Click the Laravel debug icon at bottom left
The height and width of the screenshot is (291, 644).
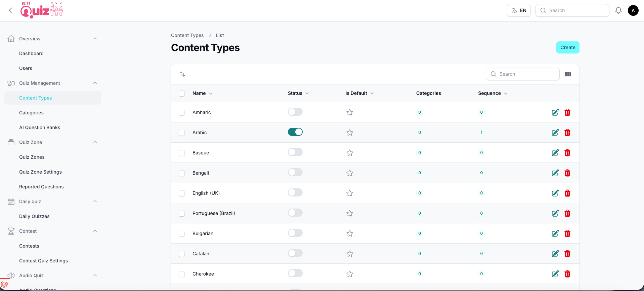point(5,285)
